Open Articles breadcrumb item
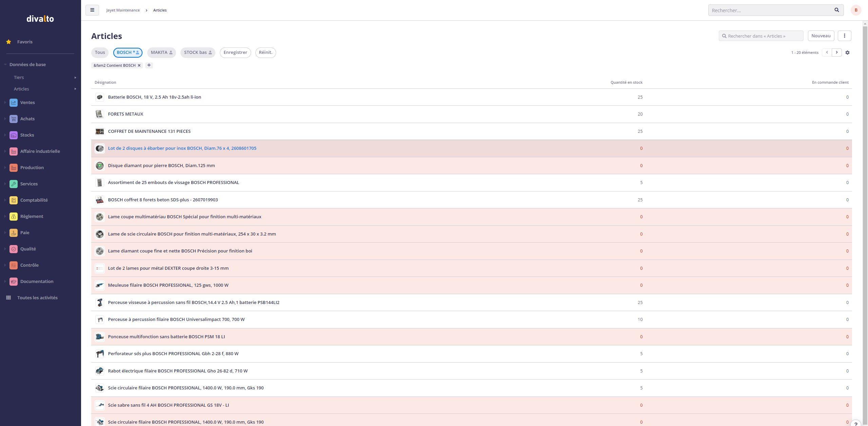This screenshot has width=868, height=426. coord(160,10)
